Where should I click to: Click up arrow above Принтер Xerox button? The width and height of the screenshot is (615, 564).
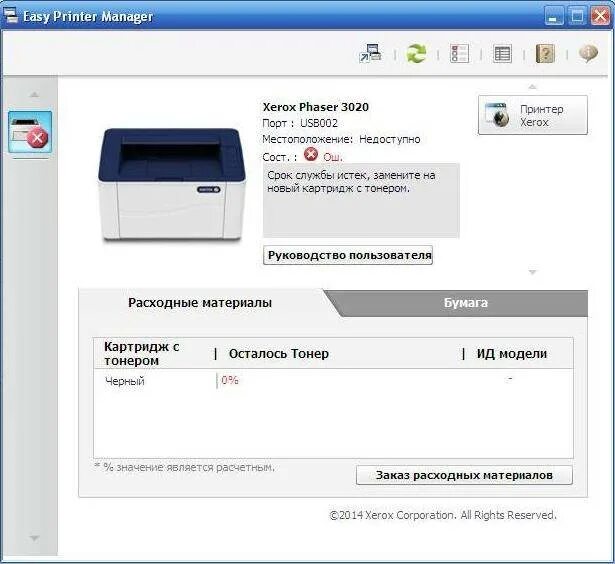tap(532, 87)
